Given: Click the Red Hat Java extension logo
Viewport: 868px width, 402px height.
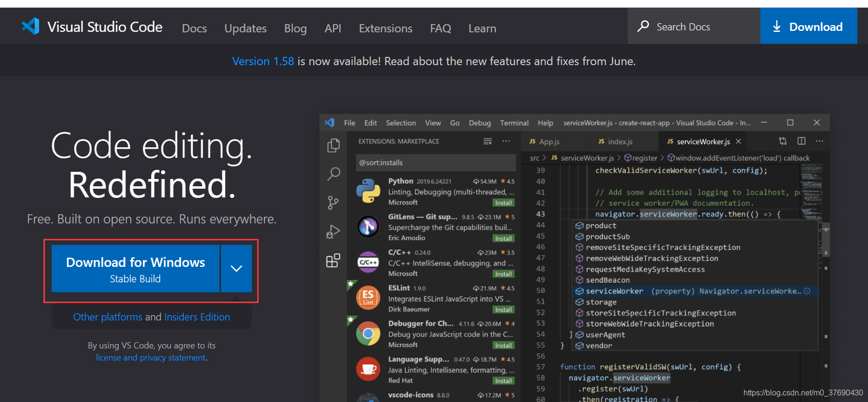Looking at the screenshot, I should coord(368,369).
